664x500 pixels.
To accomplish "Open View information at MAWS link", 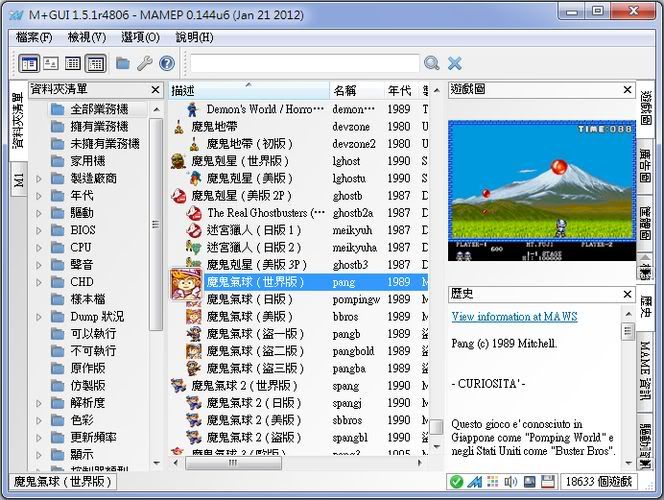I will 514,317.
